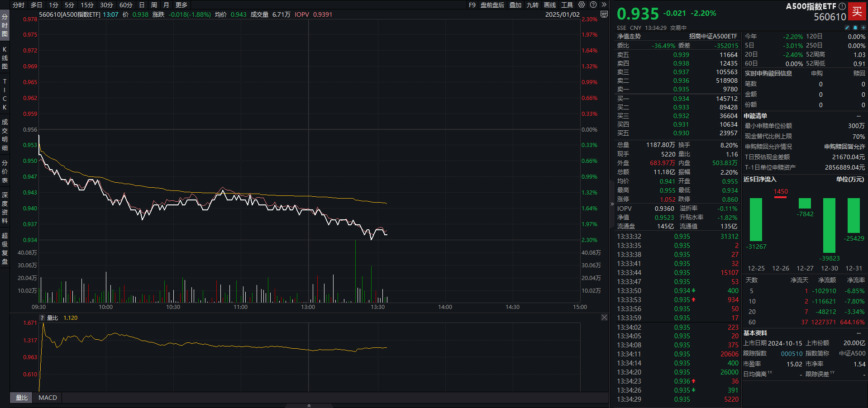Image resolution: width=868 pixels, height=408 pixels.
Task: Click the help question mark icon
Action: [593, 5]
